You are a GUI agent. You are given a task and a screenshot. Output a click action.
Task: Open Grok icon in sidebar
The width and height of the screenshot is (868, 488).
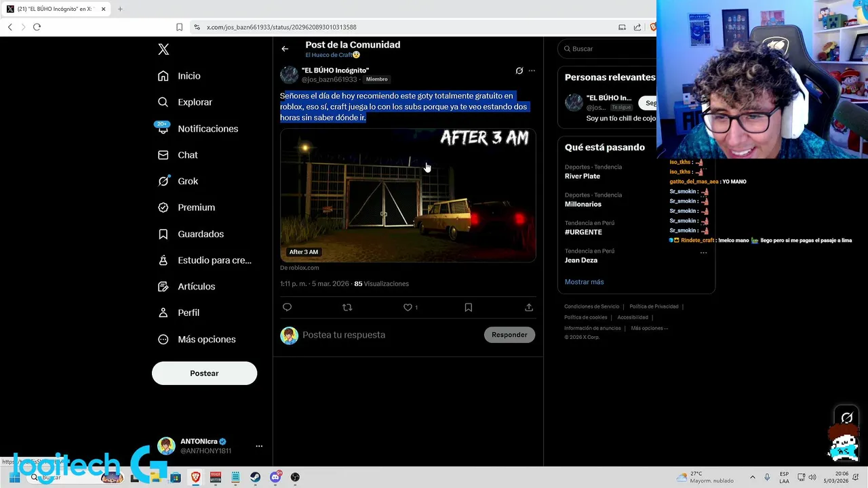(x=163, y=181)
